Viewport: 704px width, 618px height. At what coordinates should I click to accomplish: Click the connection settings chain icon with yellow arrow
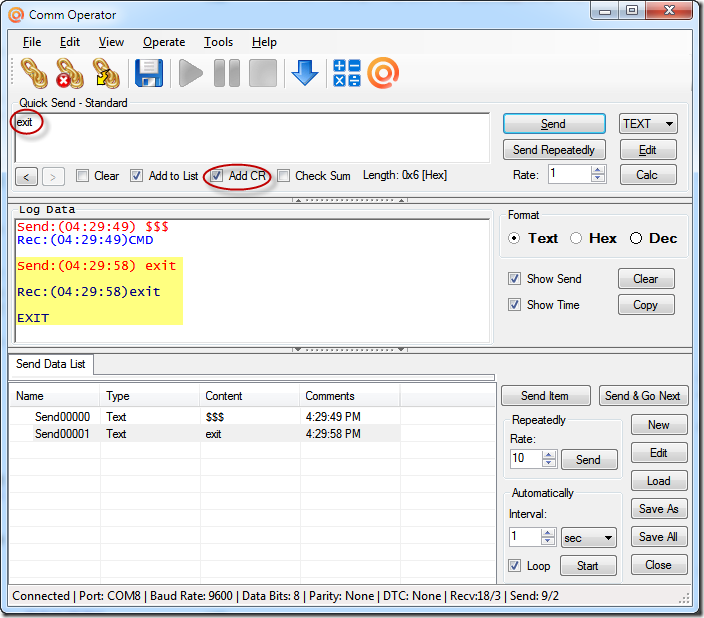106,73
